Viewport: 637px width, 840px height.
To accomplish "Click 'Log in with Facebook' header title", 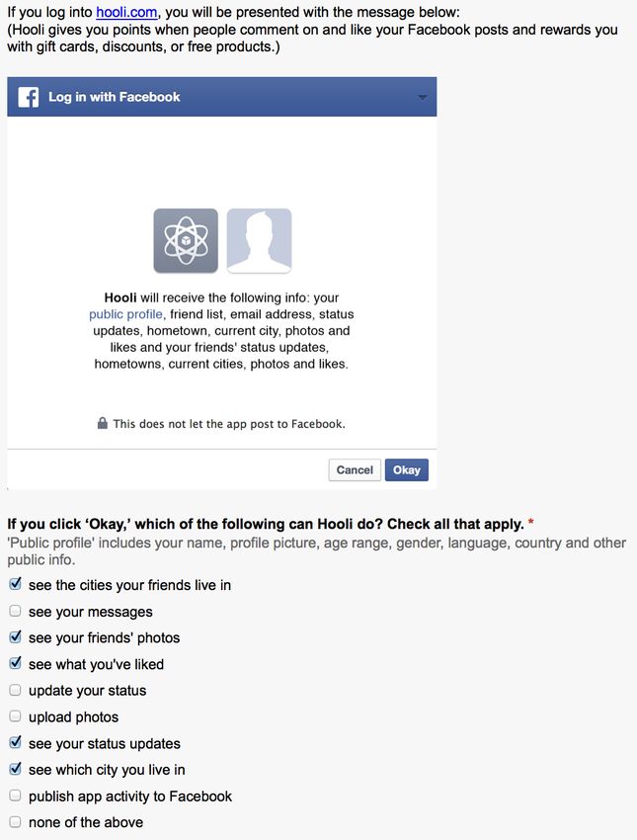I will click(114, 97).
